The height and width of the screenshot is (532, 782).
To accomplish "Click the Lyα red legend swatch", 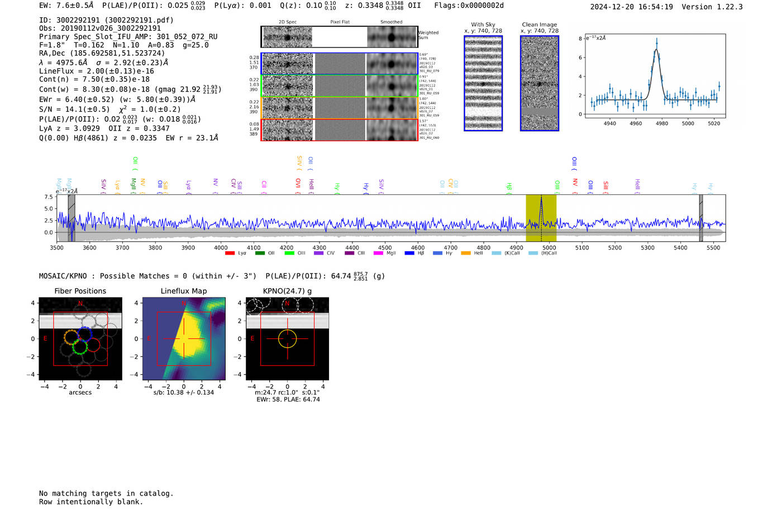I will click(230, 253).
